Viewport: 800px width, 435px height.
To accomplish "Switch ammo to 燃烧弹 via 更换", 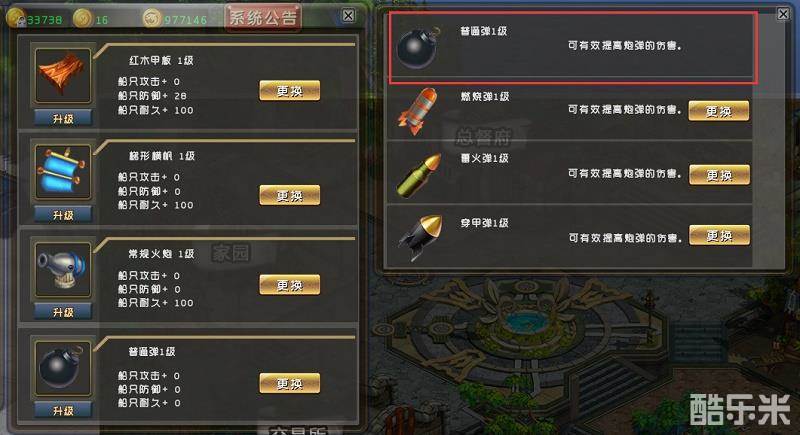I will click(719, 111).
